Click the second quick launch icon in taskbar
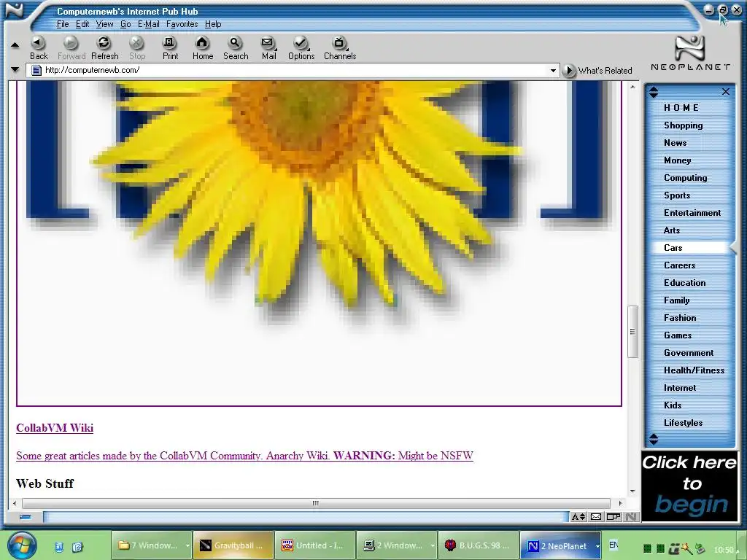Image resolution: width=747 pixels, height=560 pixels. click(77, 547)
